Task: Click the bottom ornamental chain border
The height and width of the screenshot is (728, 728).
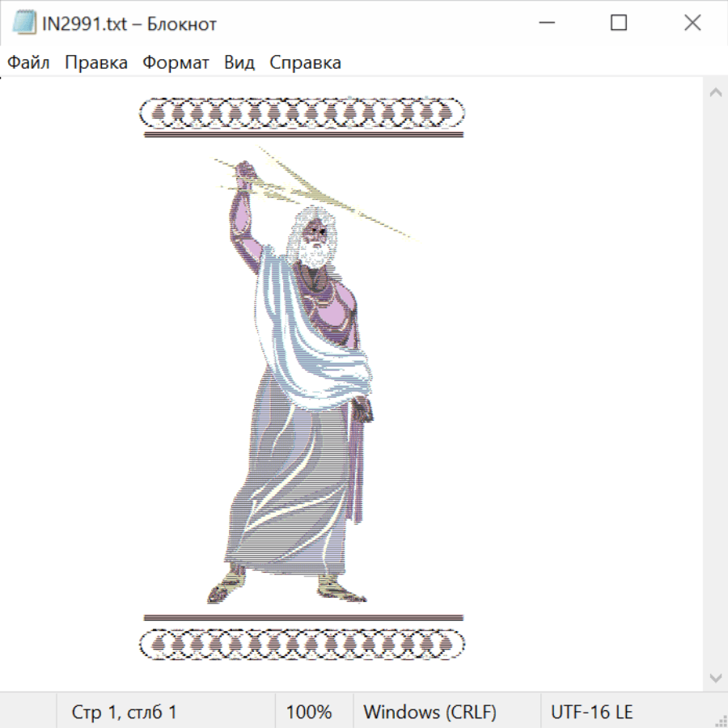Action: point(303,644)
